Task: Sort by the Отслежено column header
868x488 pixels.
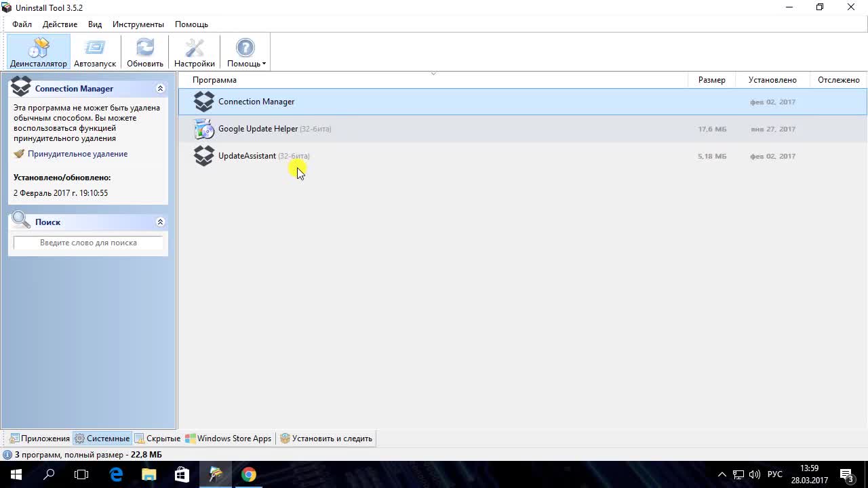Action: point(839,80)
